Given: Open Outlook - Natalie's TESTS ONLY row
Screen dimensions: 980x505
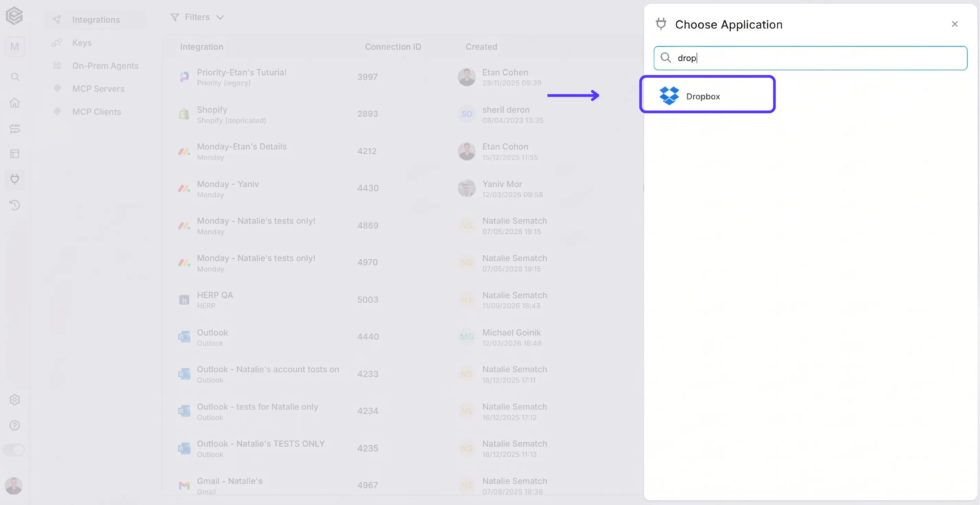Looking at the screenshot, I should coord(403,448).
